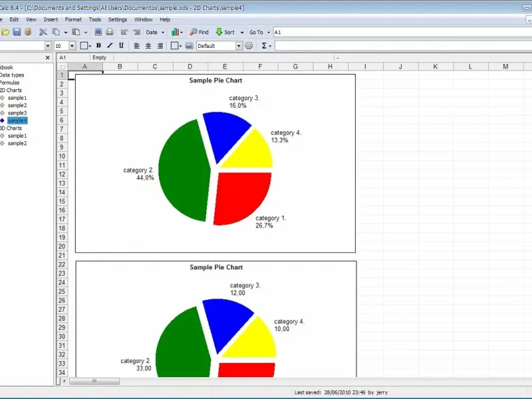This screenshot has height=399, width=532.
Task: Select sample2 under 3D Charts
Action: pyautogui.click(x=17, y=143)
